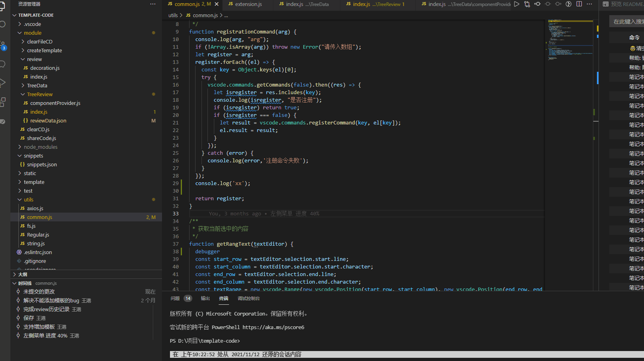Click the preview icon beside README tab
This screenshot has width=644, height=361.
point(606,4)
